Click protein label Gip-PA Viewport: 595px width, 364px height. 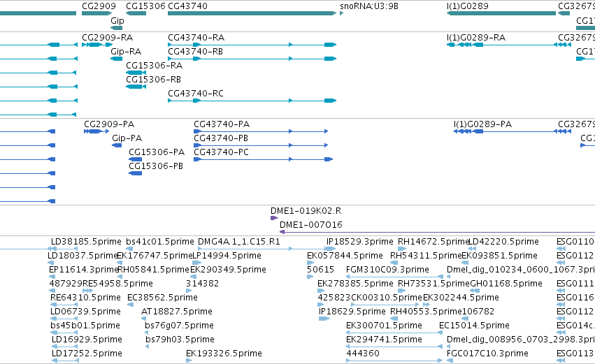(127, 138)
